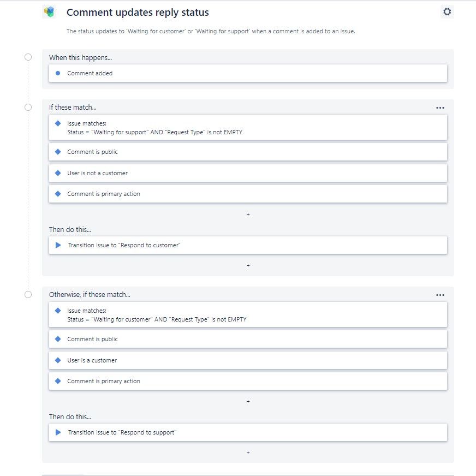
Task: Open the 'Otherwise, if these match' three-dot menu
Action: [x=440, y=295]
